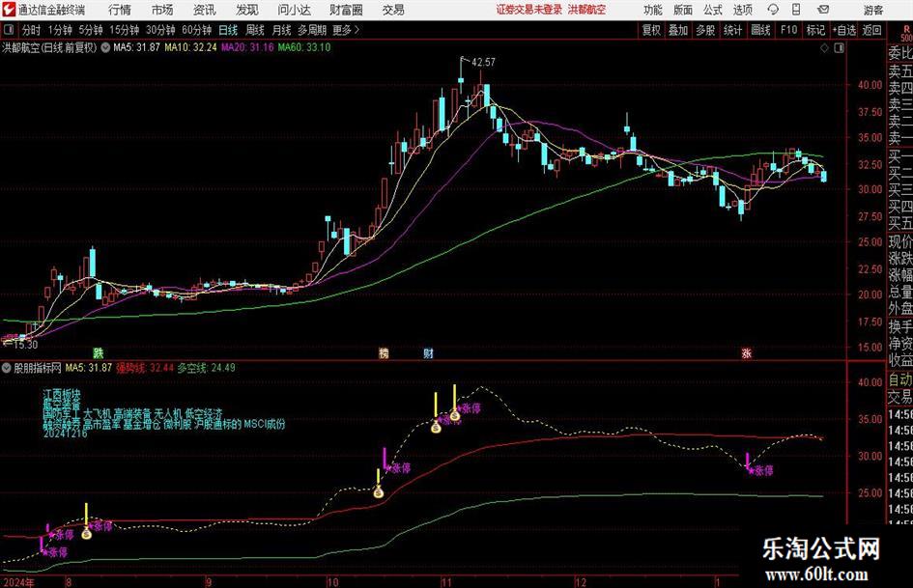Switch to the 60分钟 period tab
Viewport: 913px width, 588px height.
[x=196, y=30]
